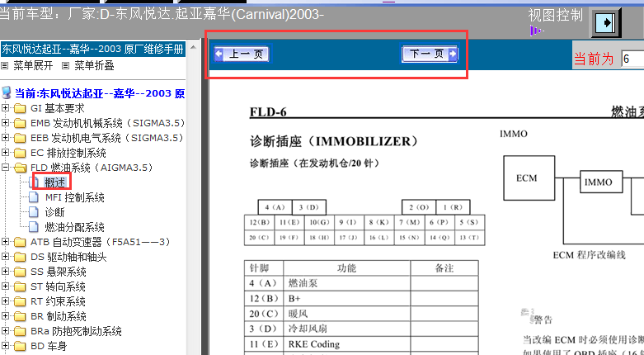Image resolution: width=644 pixels, height=355 pixels.
Task: Click the page icon beside MFI 控制系统
Action: (x=34, y=197)
